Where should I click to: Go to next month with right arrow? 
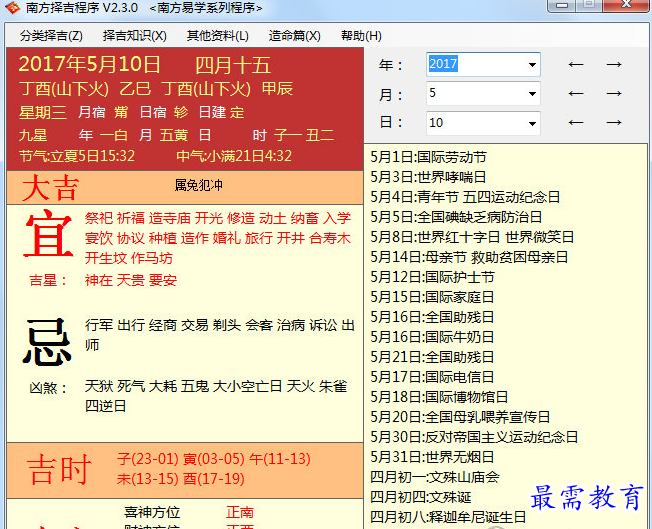614,94
